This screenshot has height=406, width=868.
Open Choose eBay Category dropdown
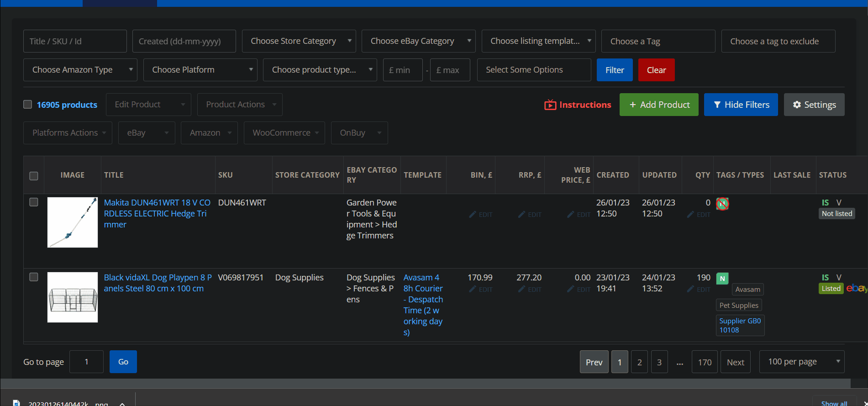click(419, 41)
